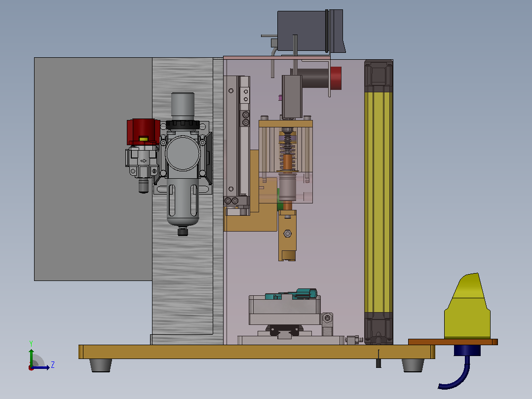Click the green Y axis arrow of triad
The image size is (532, 399).
click(x=31, y=357)
